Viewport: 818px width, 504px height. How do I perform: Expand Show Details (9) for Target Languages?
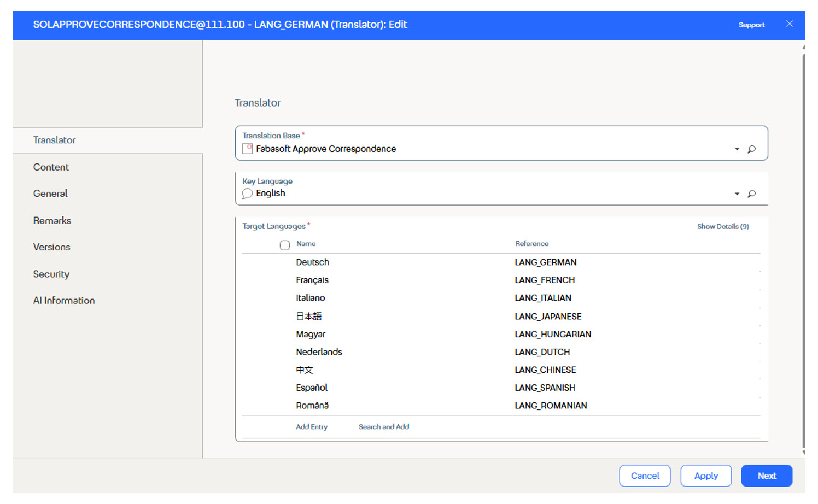click(x=723, y=226)
